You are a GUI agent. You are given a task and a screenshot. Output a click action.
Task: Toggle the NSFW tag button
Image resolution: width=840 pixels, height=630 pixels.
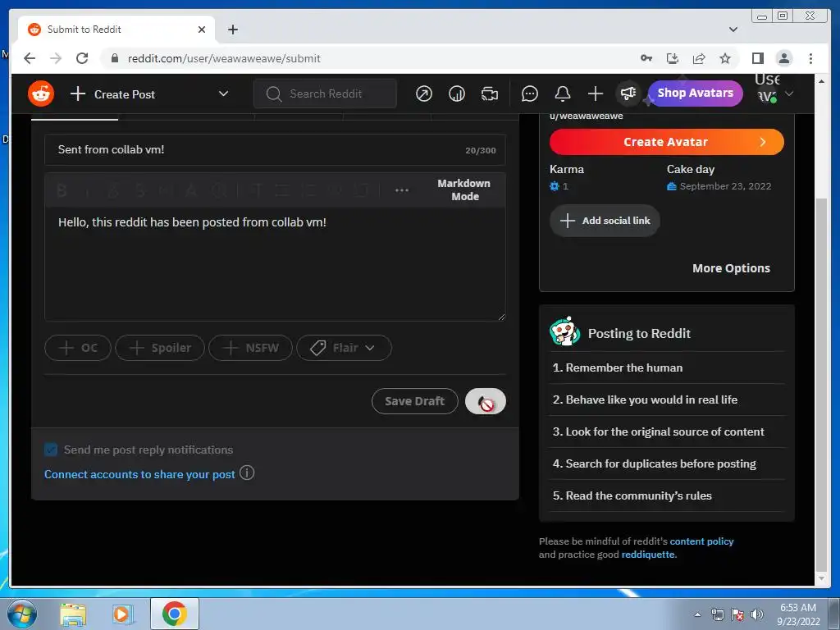(x=250, y=348)
